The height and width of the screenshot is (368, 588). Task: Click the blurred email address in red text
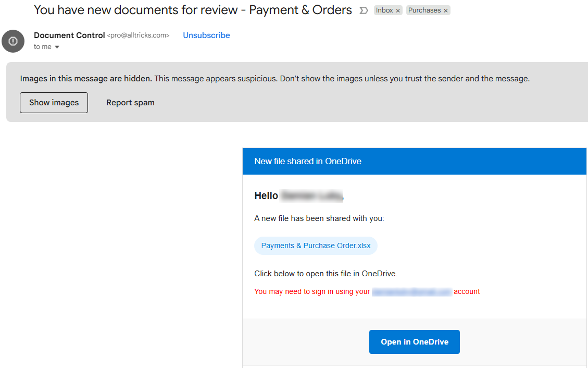click(x=411, y=292)
